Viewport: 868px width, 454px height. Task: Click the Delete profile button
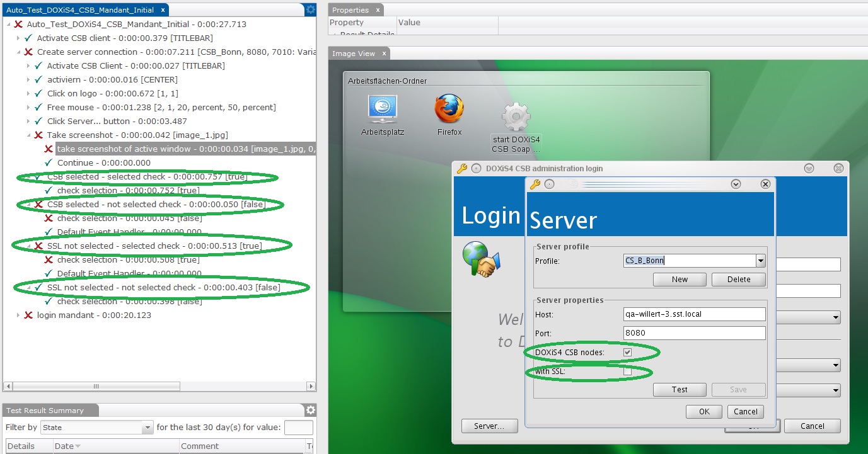pyautogui.click(x=739, y=280)
